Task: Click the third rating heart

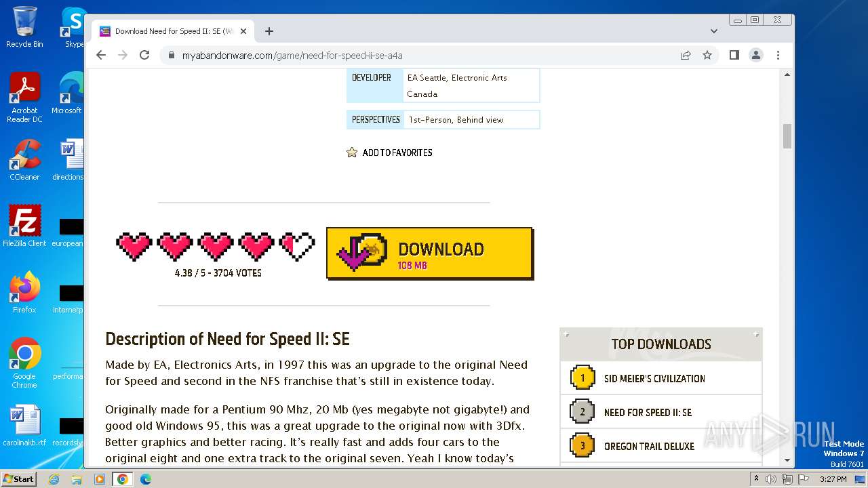Action: [216, 247]
